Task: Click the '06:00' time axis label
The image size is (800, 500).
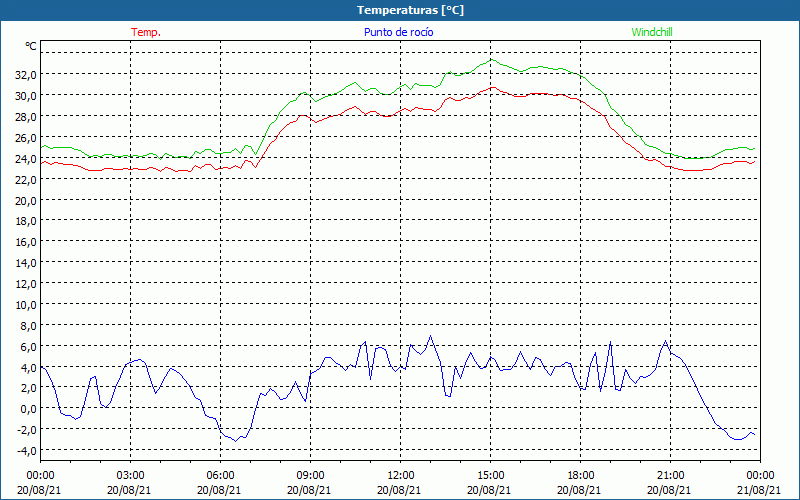Action: click(219, 476)
